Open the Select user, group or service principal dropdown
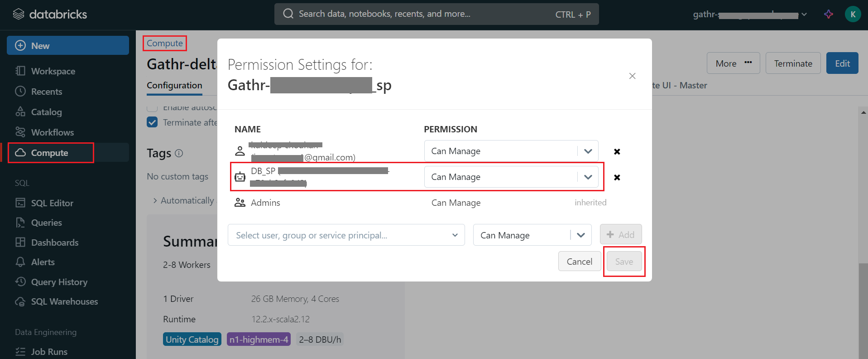This screenshot has width=868, height=359. pos(346,235)
